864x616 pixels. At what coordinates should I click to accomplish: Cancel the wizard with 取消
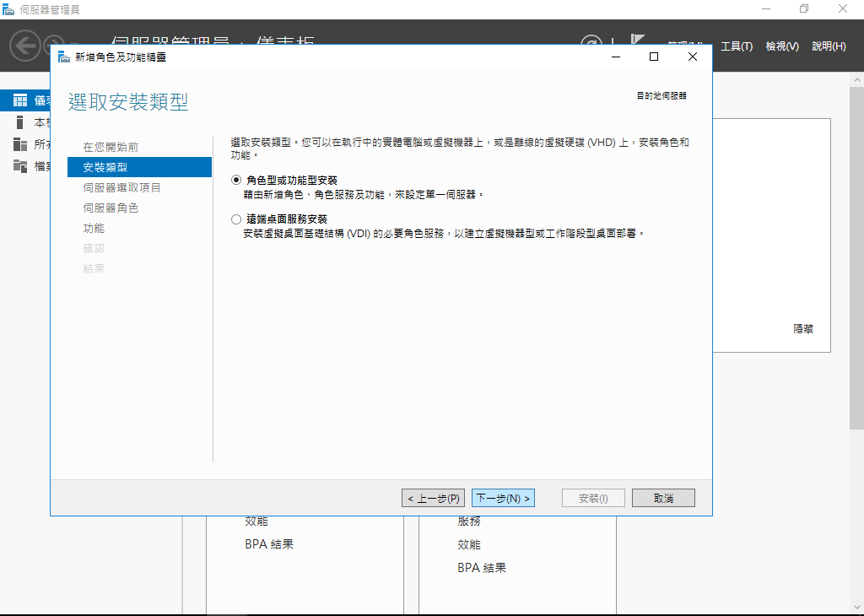pyautogui.click(x=663, y=498)
